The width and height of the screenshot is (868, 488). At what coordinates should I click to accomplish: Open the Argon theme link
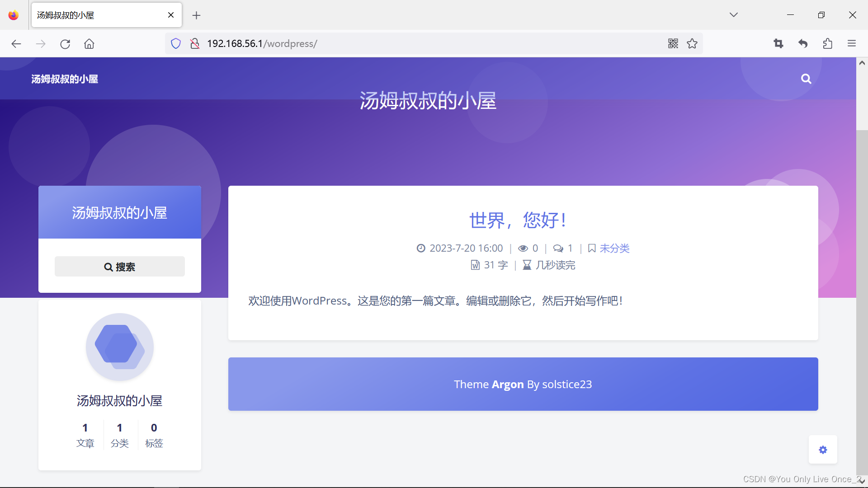(508, 384)
